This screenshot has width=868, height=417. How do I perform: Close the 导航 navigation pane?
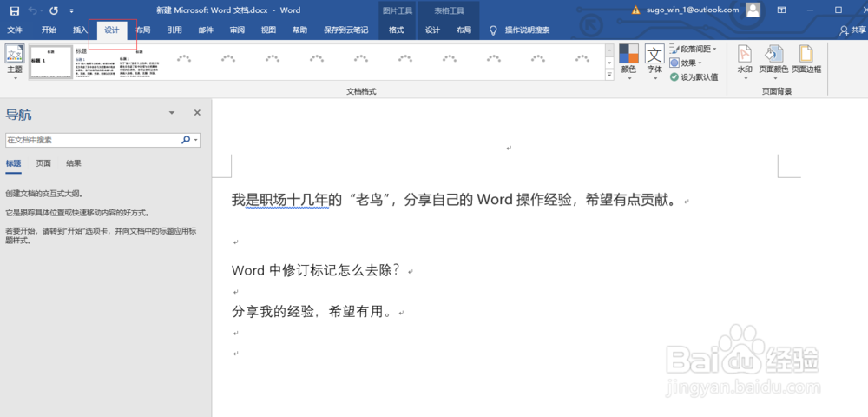tap(197, 112)
